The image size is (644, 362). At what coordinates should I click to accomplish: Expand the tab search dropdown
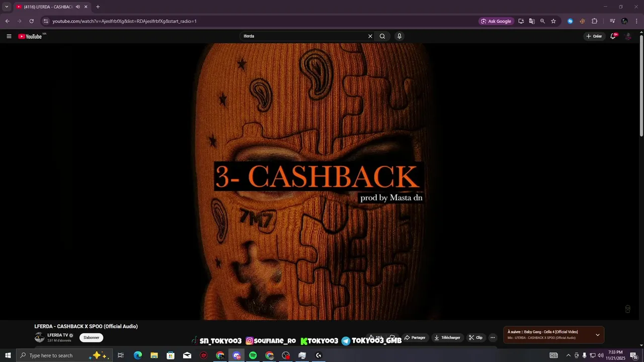tap(7, 7)
